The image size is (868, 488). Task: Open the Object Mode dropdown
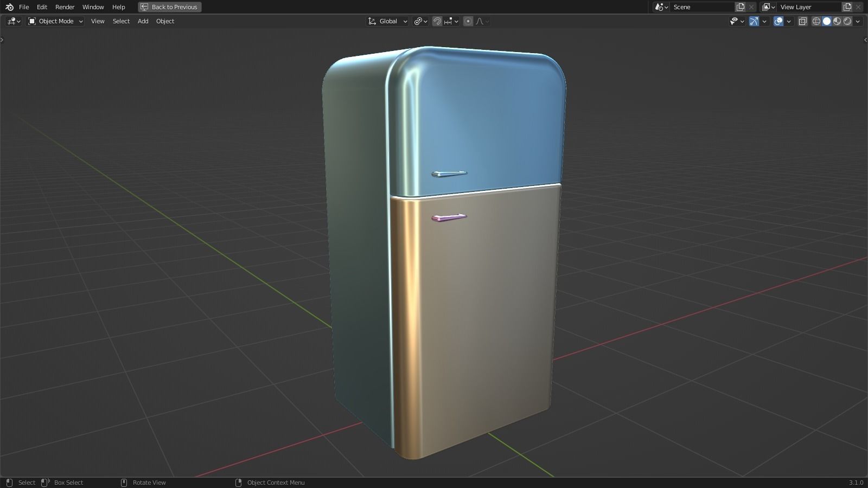pos(55,21)
